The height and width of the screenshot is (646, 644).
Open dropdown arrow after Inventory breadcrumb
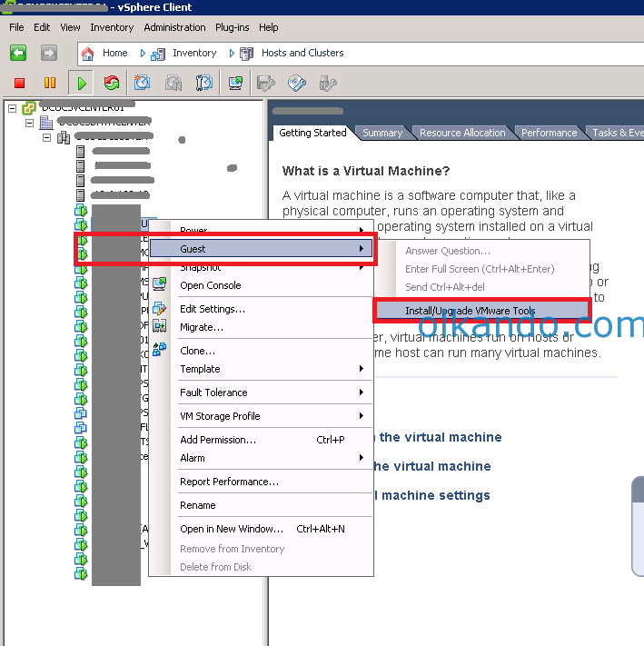[232, 53]
